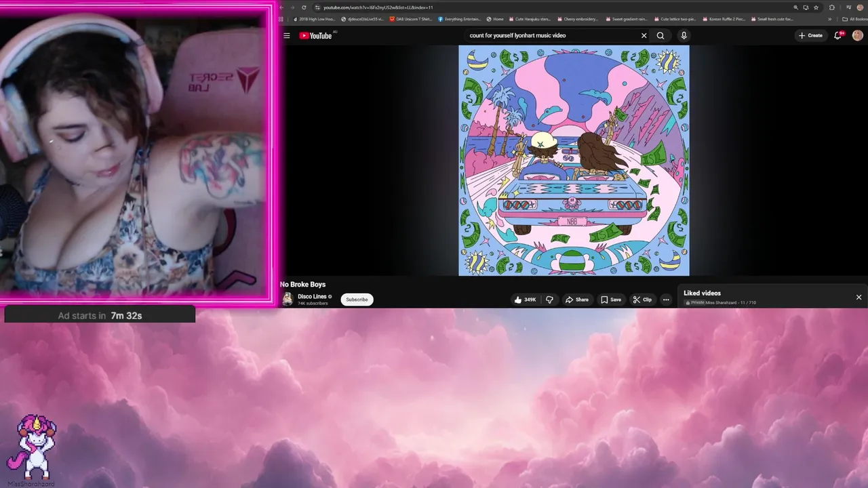
Task: Open the 'Sweet gradient rain...' bookmark
Action: [626, 19]
